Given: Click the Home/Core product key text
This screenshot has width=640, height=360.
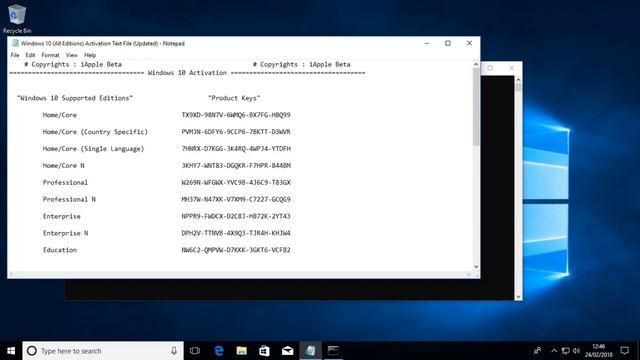Looking at the screenshot, I should click(236, 115).
